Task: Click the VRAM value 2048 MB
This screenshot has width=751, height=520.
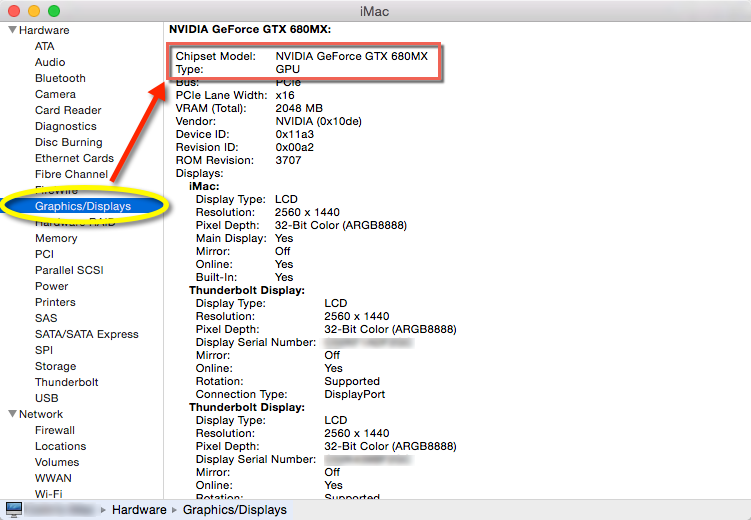Action: [x=299, y=108]
